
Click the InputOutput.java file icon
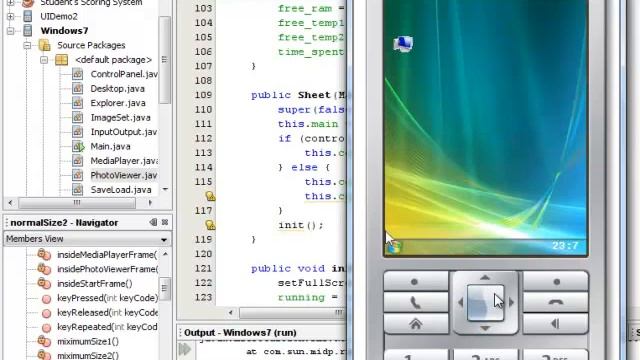click(x=77, y=132)
